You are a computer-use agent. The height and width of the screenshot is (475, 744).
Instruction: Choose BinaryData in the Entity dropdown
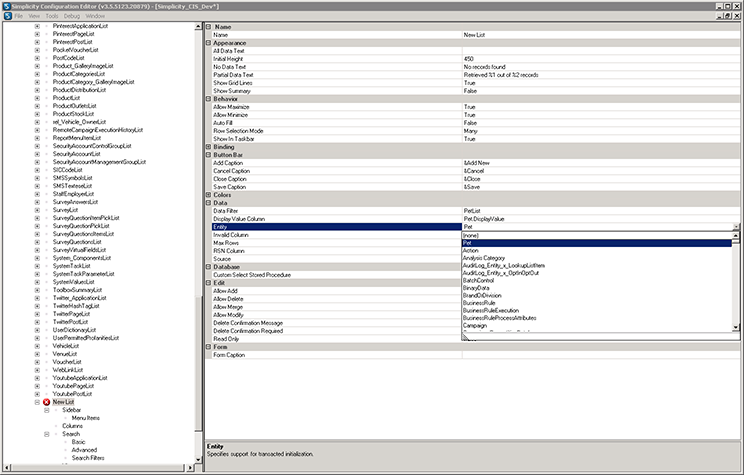[597, 288]
